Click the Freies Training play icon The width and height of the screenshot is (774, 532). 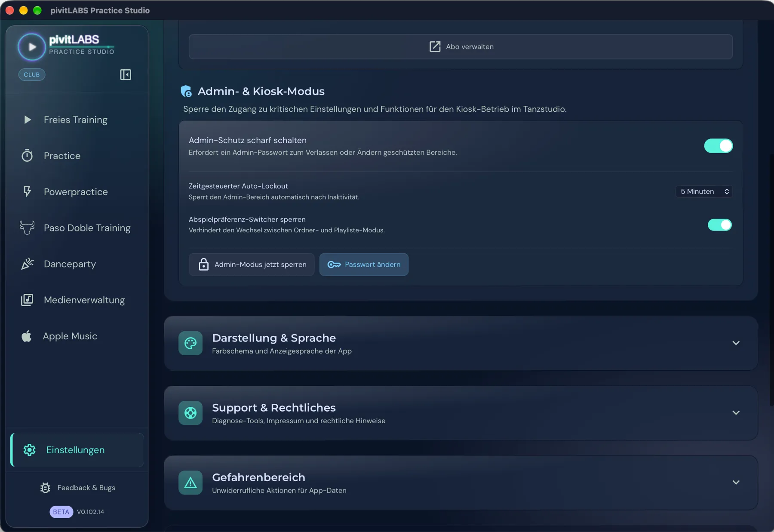[x=28, y=120]
